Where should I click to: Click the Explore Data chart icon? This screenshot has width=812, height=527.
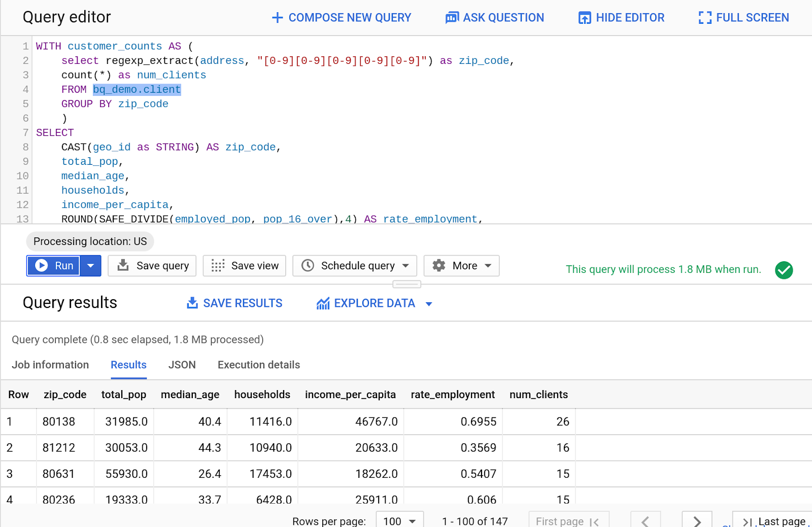coord(323,303)
